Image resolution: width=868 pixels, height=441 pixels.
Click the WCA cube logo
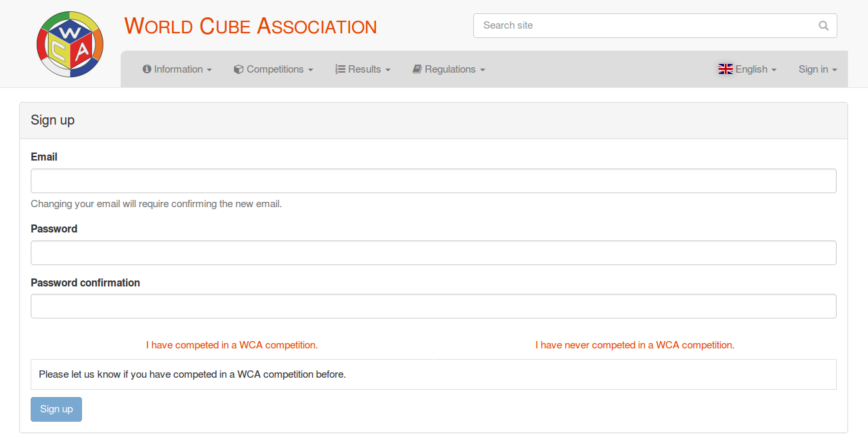69,44
